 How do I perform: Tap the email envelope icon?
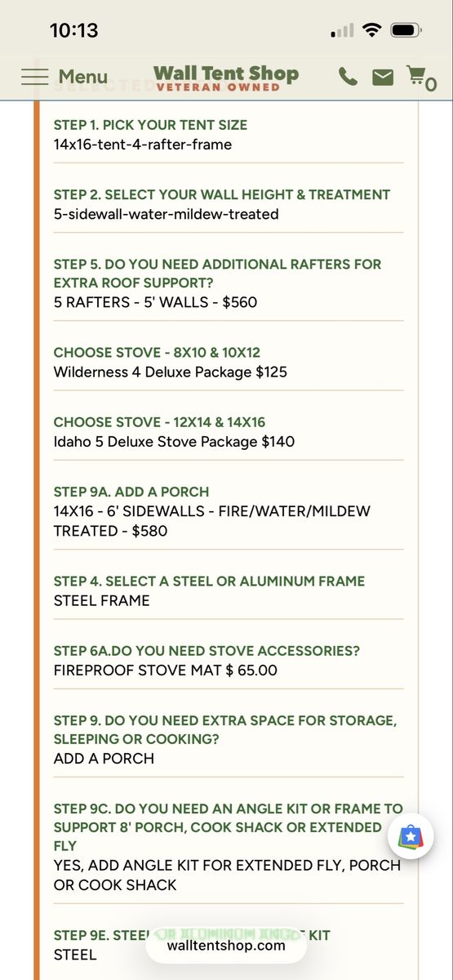(383, 77)
